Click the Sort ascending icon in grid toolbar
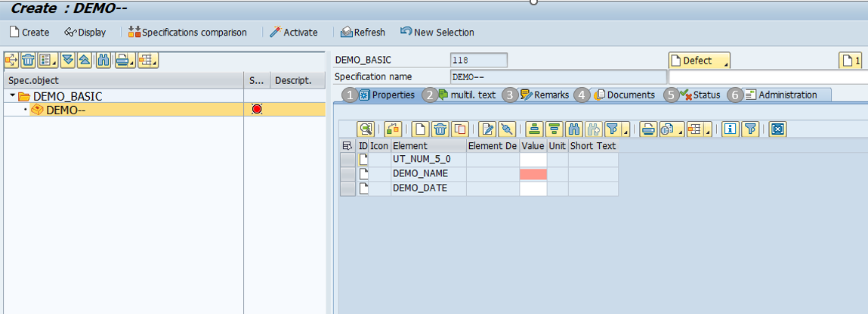 [535, 129]
